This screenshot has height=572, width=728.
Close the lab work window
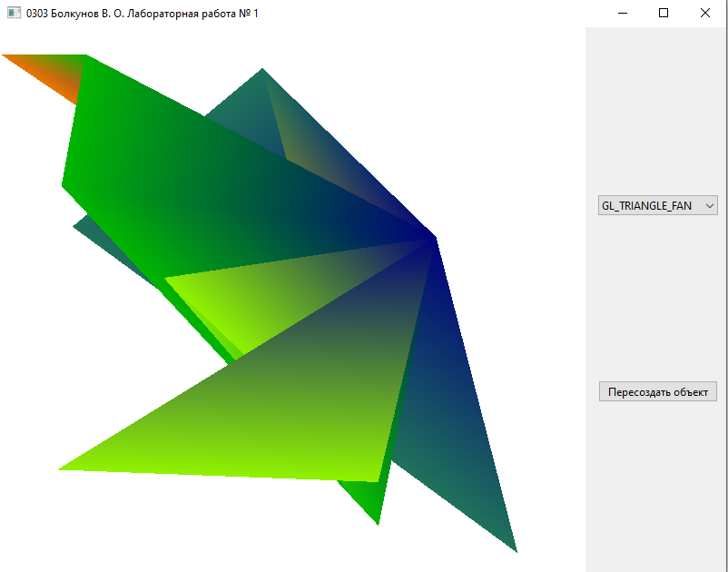pos(704,13)
